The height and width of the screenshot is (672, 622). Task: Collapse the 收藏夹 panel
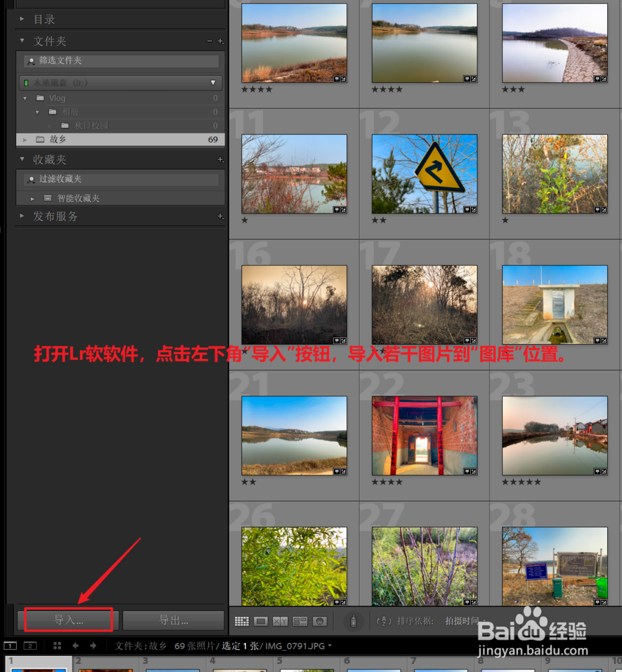click(x=22, y=159)
